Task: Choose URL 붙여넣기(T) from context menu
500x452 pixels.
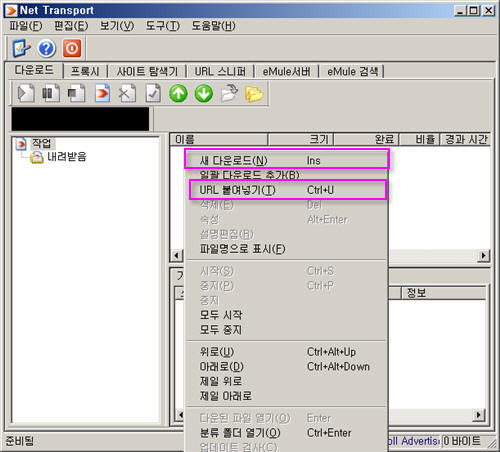Action: point(287,190)
